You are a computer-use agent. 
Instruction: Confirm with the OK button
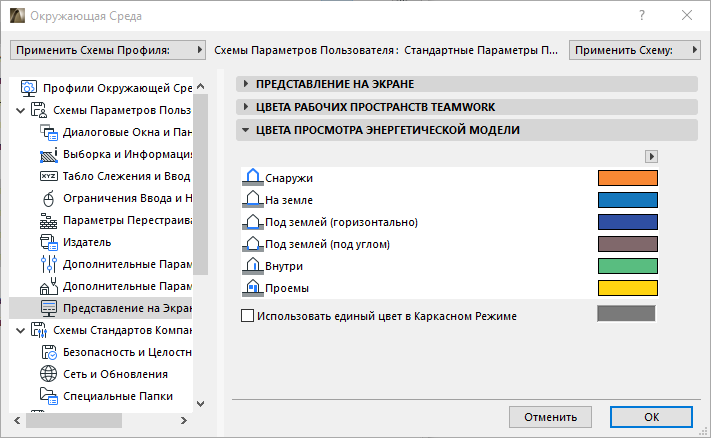point(651,417)
